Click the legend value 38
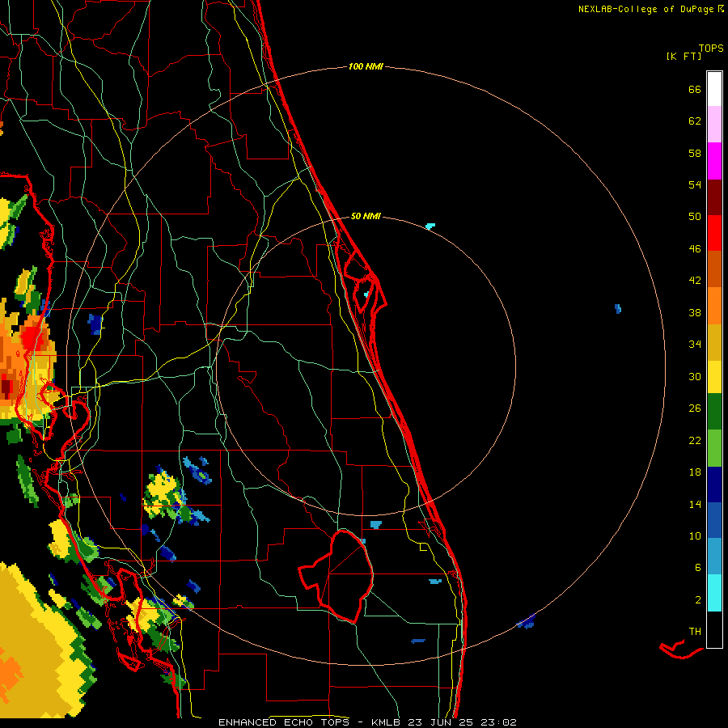728x728 pixels. click(695, 312)
